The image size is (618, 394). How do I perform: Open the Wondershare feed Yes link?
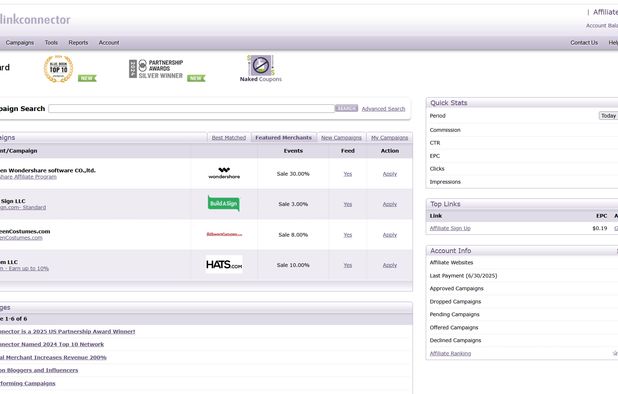pos(348,174)
